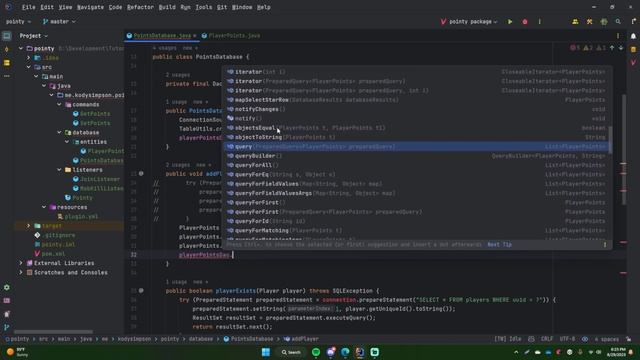Click the Next Tip link
The image size is (640, 360).
click(x=500, y=244)
